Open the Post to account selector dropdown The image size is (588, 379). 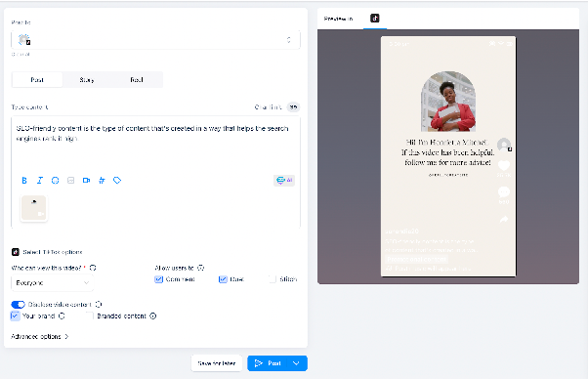[155, 40]
